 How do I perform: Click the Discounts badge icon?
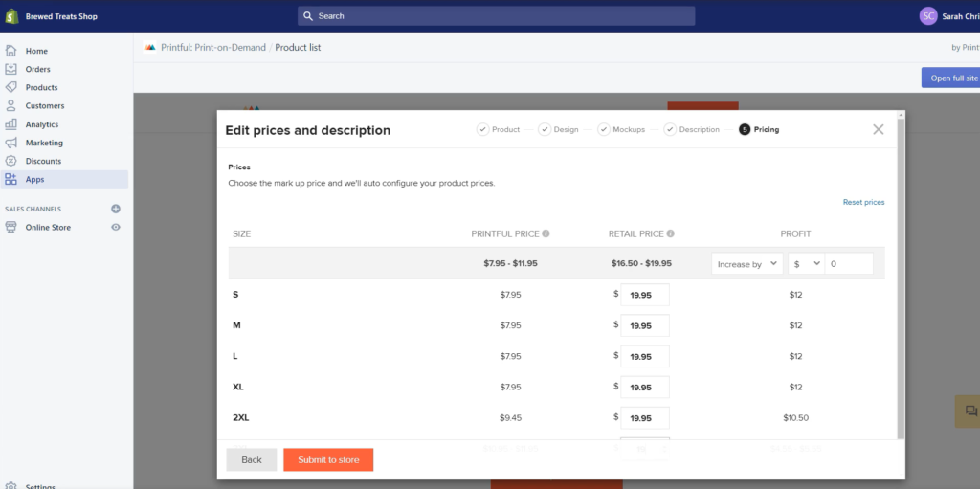[11, 161]
